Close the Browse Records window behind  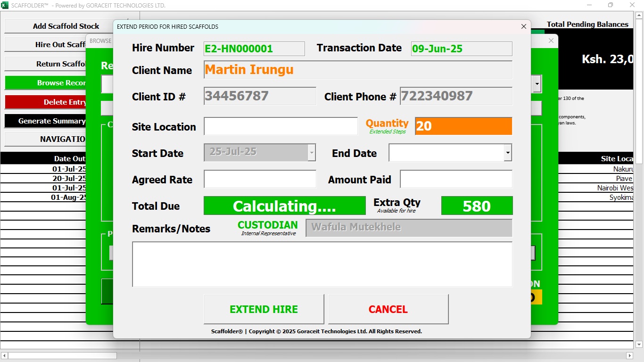551,41
